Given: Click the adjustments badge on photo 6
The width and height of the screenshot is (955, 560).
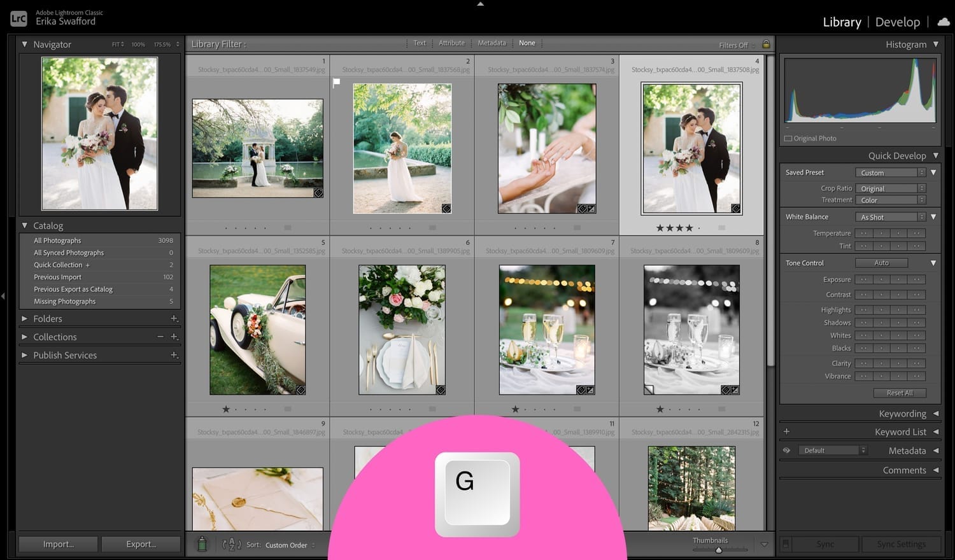Looking at the screenshot, I should 441,390.
